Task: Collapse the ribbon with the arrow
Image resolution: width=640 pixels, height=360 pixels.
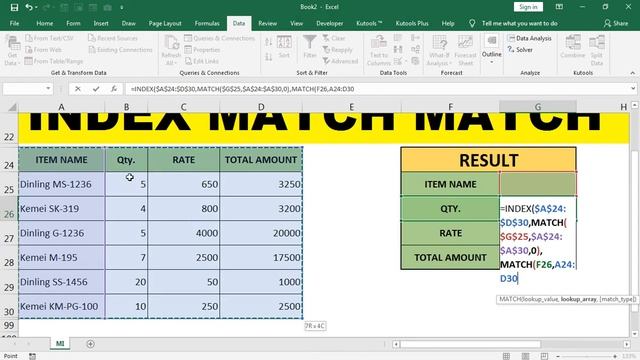Action: pyautogui.click(x=633, y=73)
